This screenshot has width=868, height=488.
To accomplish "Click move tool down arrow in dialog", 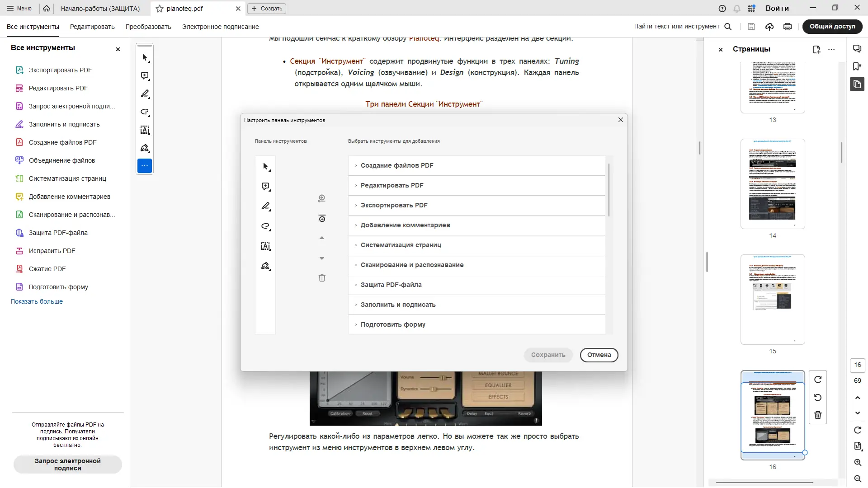I will 322,258.
